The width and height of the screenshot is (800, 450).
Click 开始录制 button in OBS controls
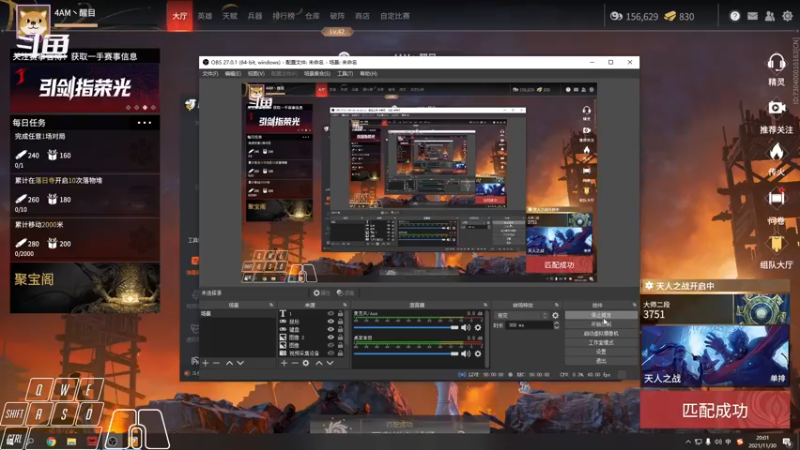pos(601,324)
